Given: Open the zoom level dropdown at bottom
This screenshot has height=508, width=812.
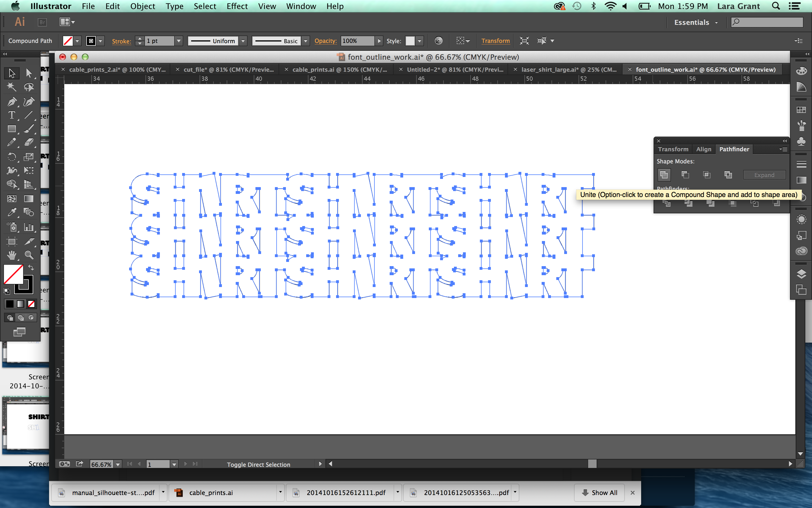Looking at the screenshot, I should point(118,465).
